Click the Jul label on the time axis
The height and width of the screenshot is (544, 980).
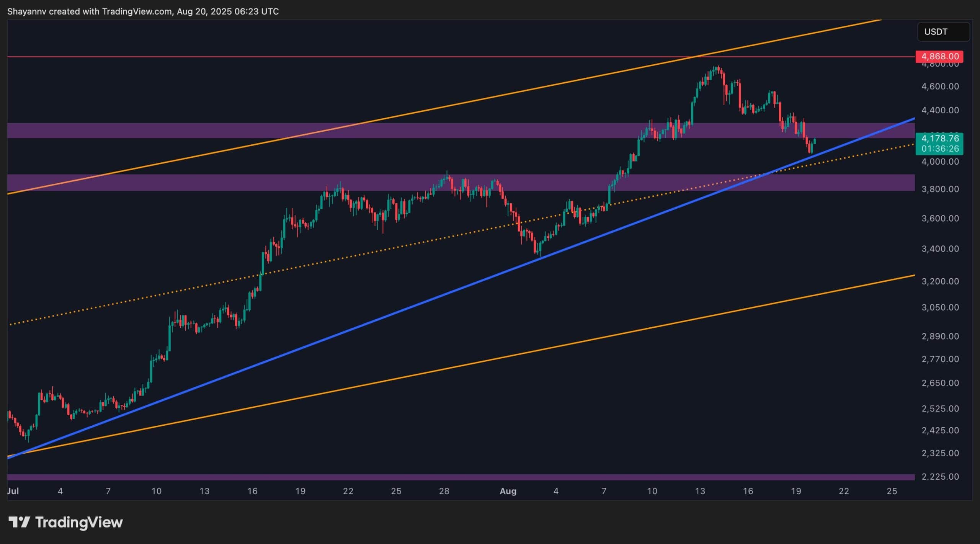click(14, 492)
